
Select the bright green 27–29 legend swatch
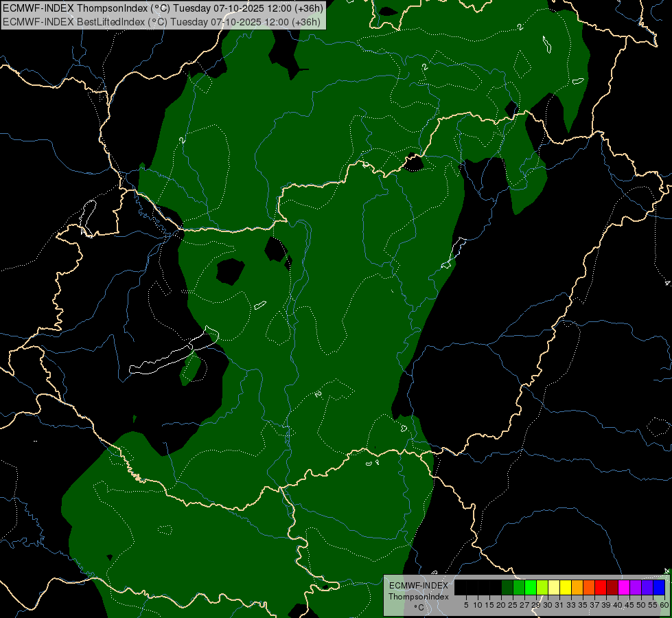(531, 587)
